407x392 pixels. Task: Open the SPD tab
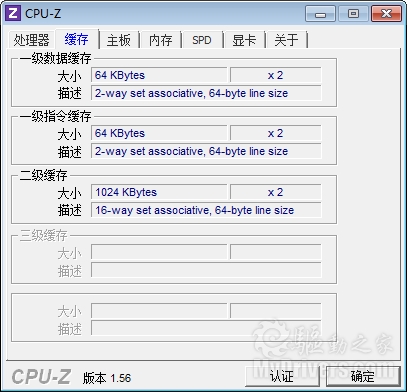click(x=202, y=40)
